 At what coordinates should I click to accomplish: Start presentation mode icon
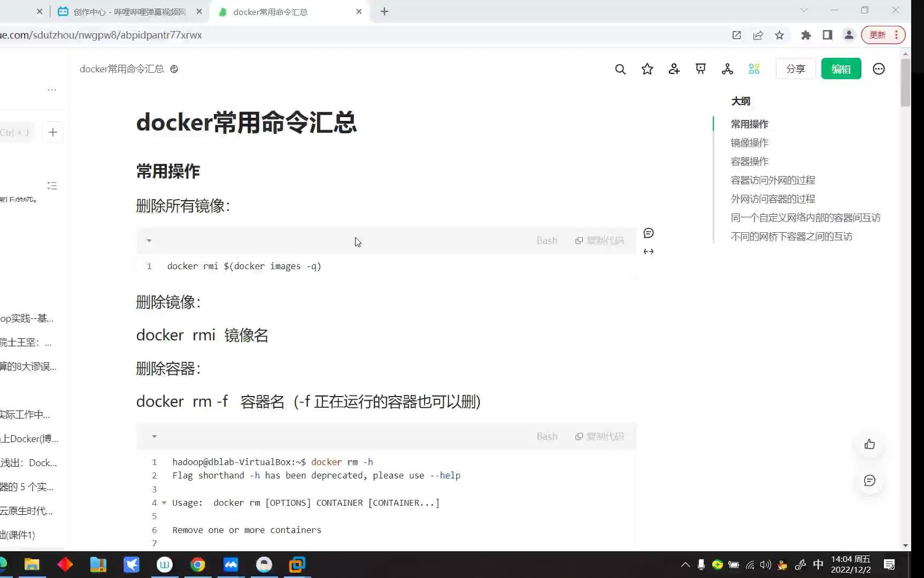click(x=700, y=69)
